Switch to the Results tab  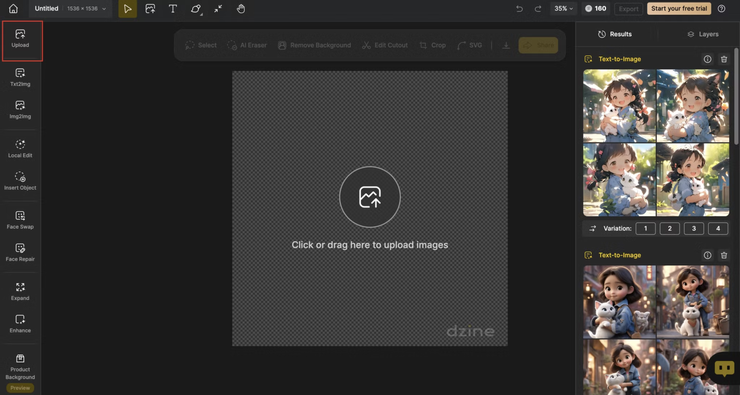point(615,34)
